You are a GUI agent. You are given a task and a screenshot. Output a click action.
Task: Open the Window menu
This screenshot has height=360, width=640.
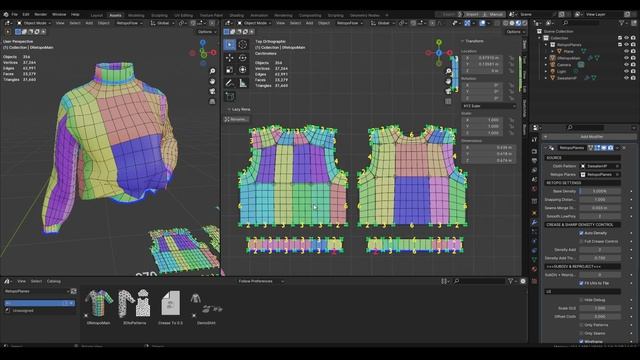(59, 14)
